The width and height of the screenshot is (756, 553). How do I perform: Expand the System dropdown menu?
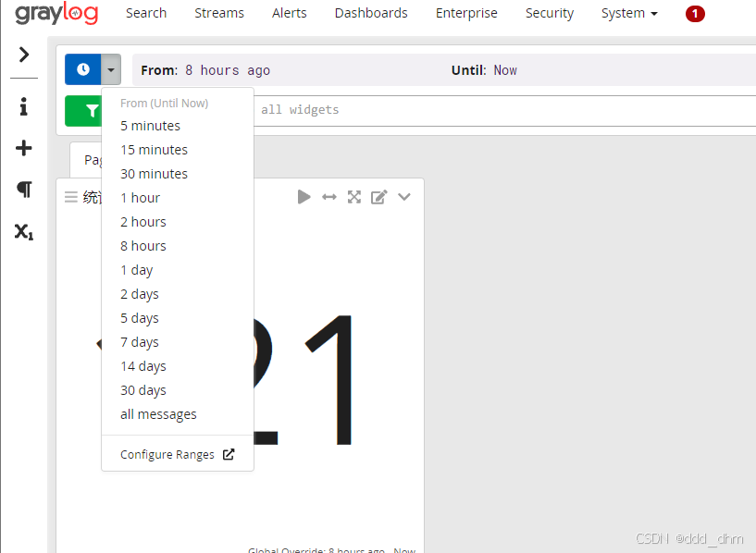click(x=629, y=13)
